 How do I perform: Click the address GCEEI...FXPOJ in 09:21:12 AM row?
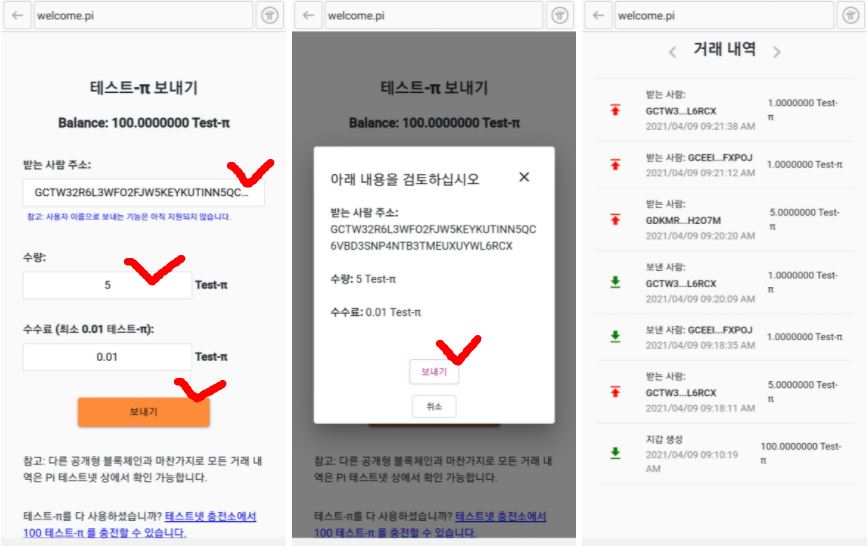click(x=720, y=158)
